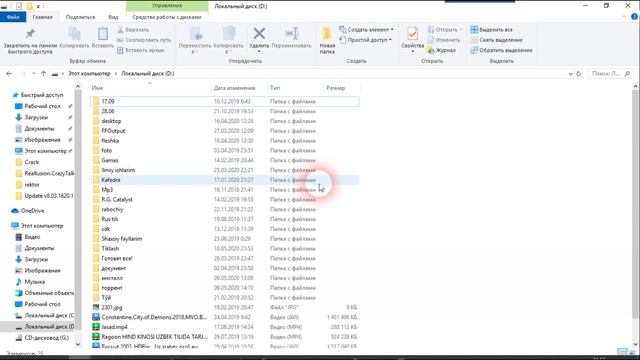Create a New folder (Новая папка)
This screenshot has width=640, height=360.
[x=327, y=41]
